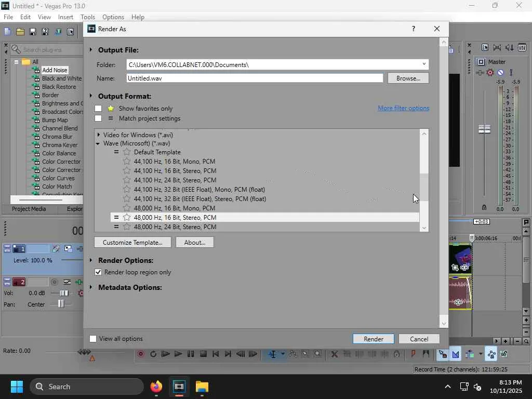Star the 48,000 Hz, 24 Bit, Stereo template

127,227
